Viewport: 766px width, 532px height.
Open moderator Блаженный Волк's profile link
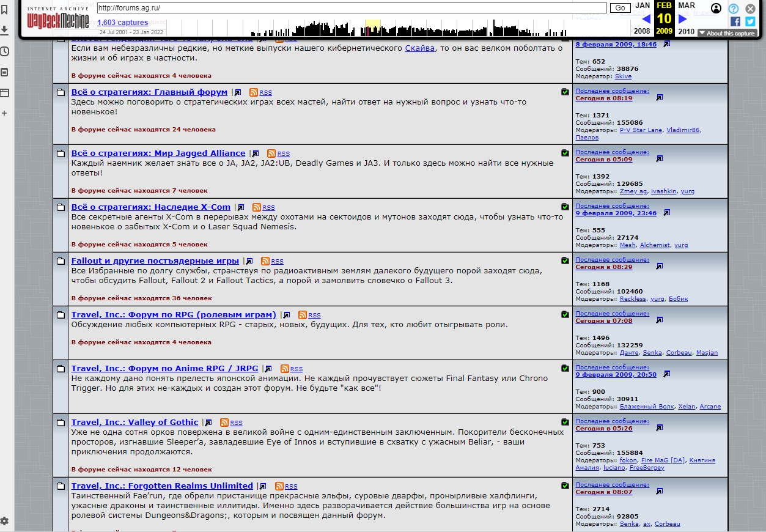(647, 406)
